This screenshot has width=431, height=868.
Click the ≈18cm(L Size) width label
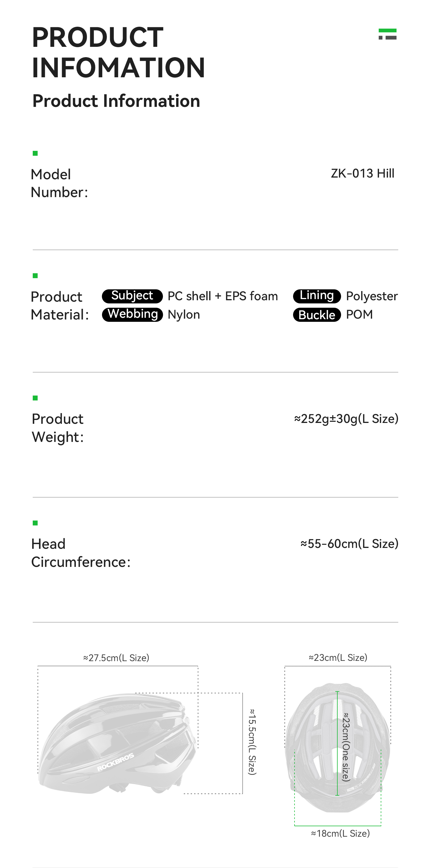point(340,833)
